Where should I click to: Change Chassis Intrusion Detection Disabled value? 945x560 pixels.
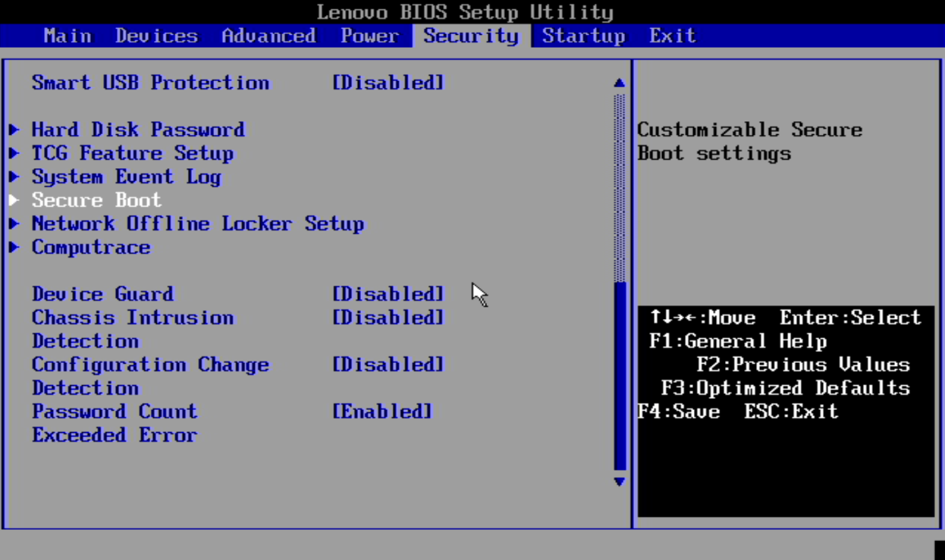pyautogui.click(x=388, y=318)
